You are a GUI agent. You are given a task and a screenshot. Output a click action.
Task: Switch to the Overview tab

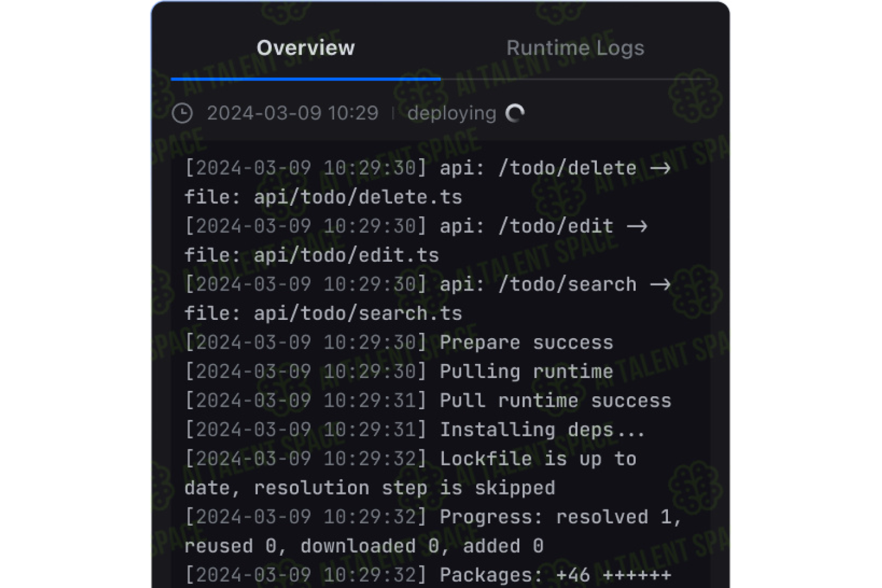coord(306,48)
